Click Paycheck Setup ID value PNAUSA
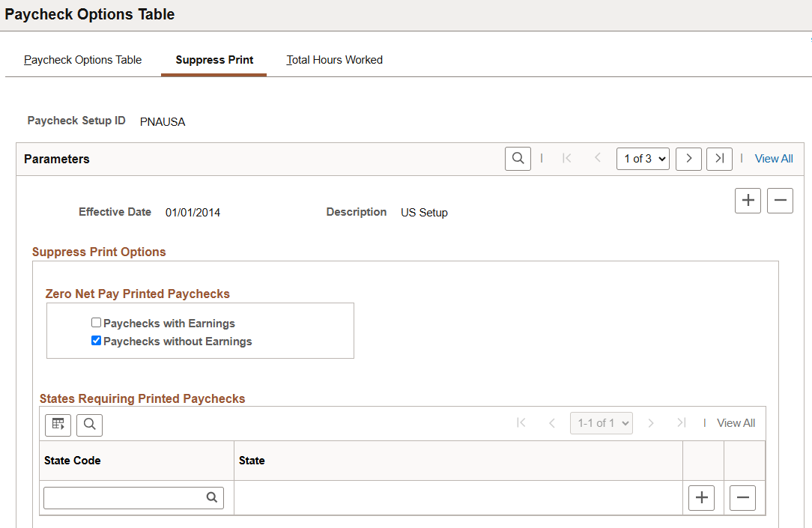This screenshot has width=812, height=528. pyautogui.click(x=163, y=121)
